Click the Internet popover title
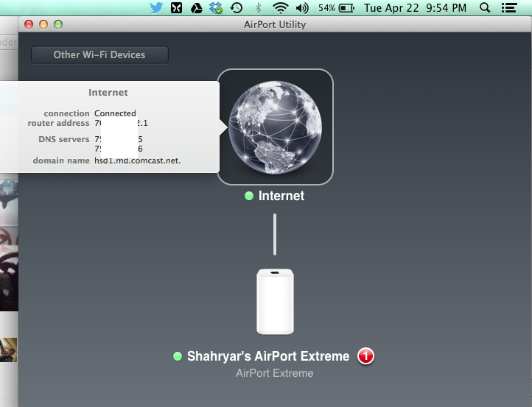The height and width of the screenshot is (407, 532). (108, 93)
